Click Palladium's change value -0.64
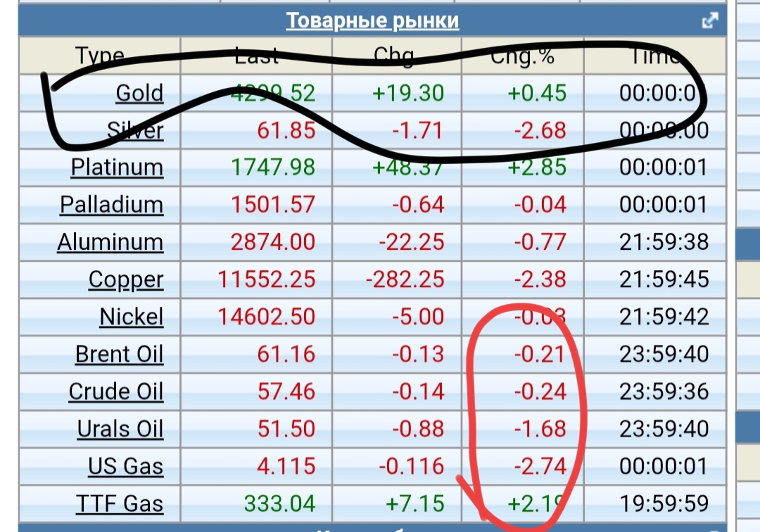Screen dimensions: 760x532 point(420,205)
